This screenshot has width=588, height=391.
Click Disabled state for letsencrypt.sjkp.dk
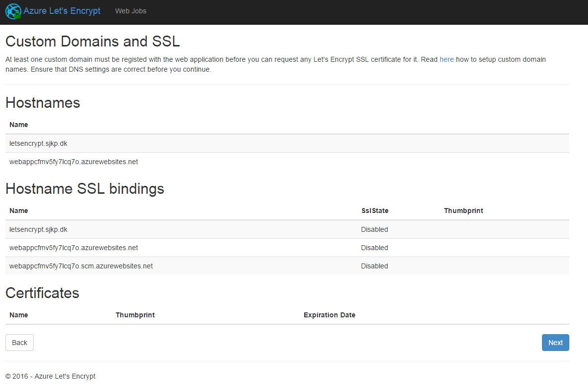point(374,229)
